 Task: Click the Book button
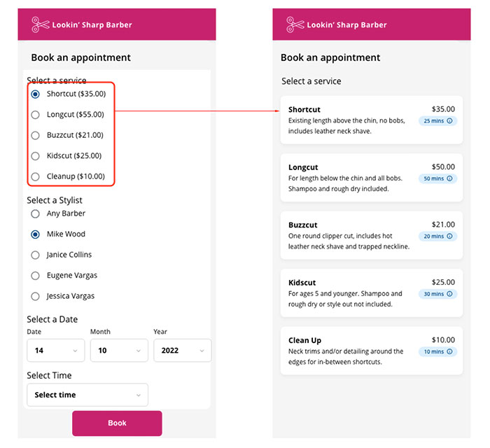click(x=117, y=423)
